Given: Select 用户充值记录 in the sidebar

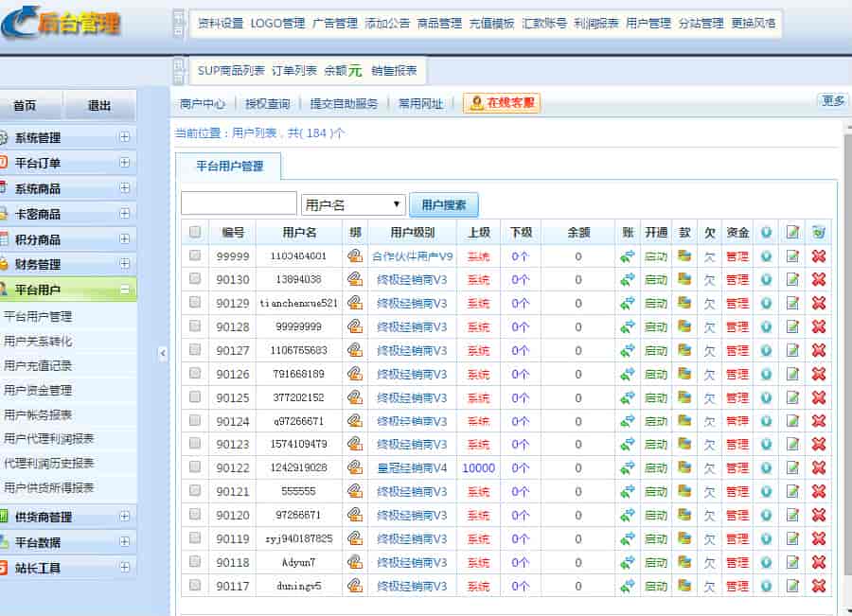Looking at the screenshot, I should tap(38, 365).
